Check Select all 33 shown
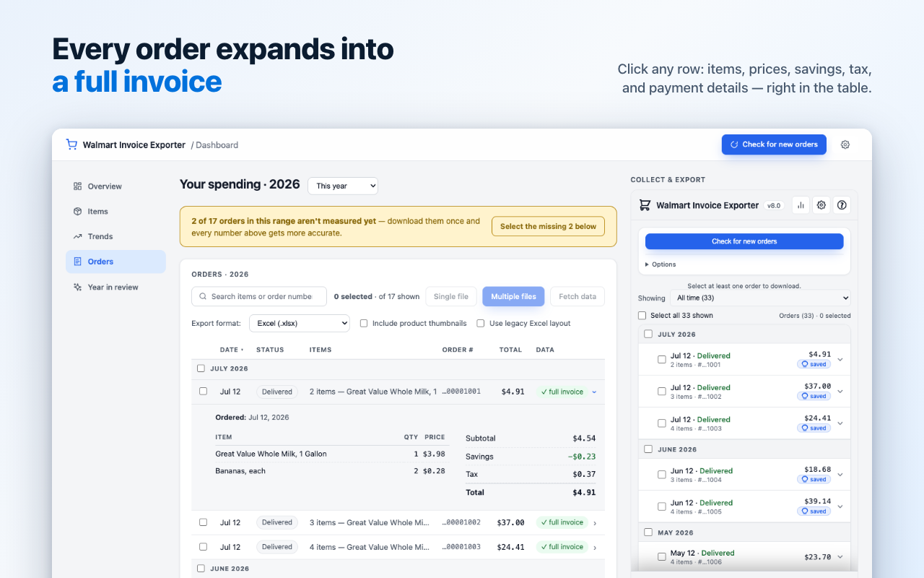The width and height of the screenshot is (924, 578). 642,315
